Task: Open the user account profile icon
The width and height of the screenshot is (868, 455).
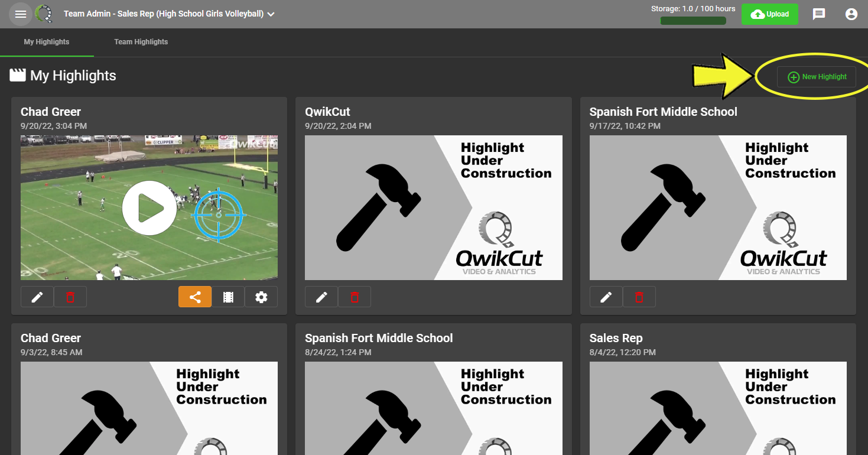Action: [x=851, y=14]
